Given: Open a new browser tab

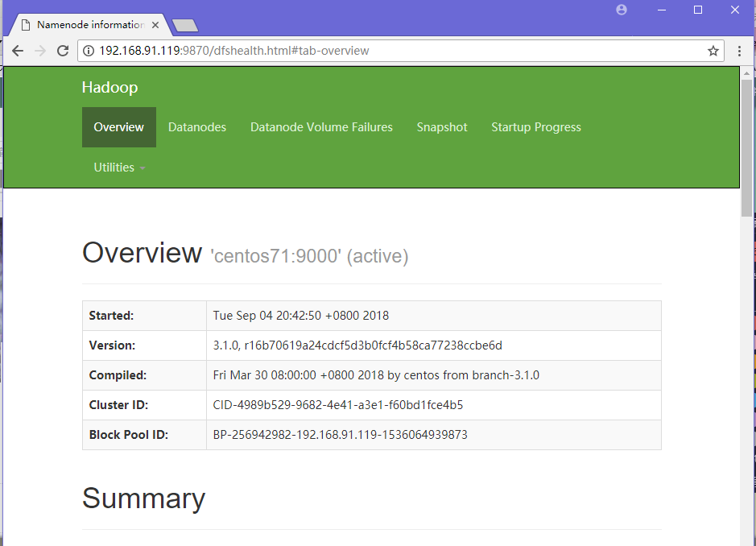Looking at the screenshot, I should click(x=185, y=25).
